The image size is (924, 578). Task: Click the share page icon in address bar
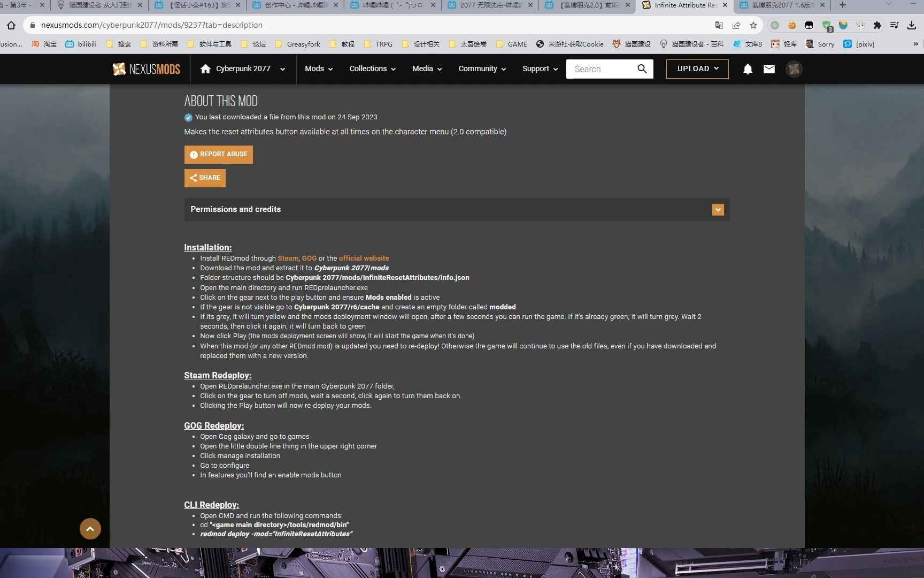click(736, 25)
